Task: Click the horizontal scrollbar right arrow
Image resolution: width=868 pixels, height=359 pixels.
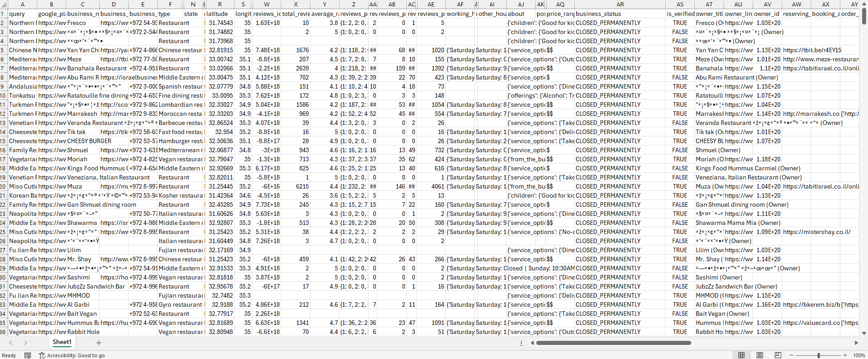Action: [x=856, y=343]
